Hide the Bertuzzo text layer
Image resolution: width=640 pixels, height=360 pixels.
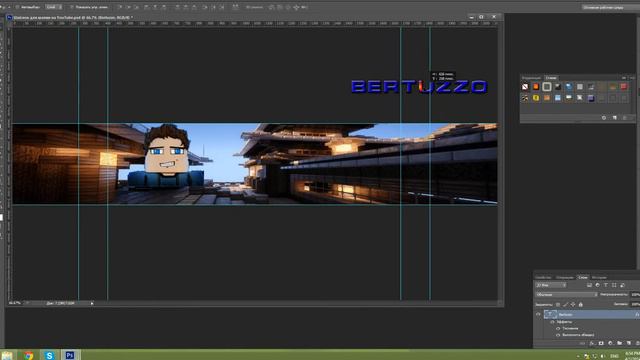tap(538, 314)
